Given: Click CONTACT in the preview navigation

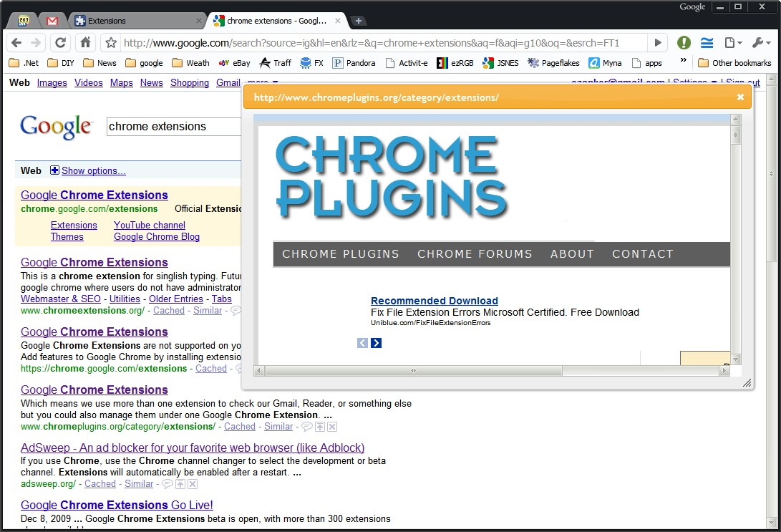Looking at the screenshot, I should (643, 254).
